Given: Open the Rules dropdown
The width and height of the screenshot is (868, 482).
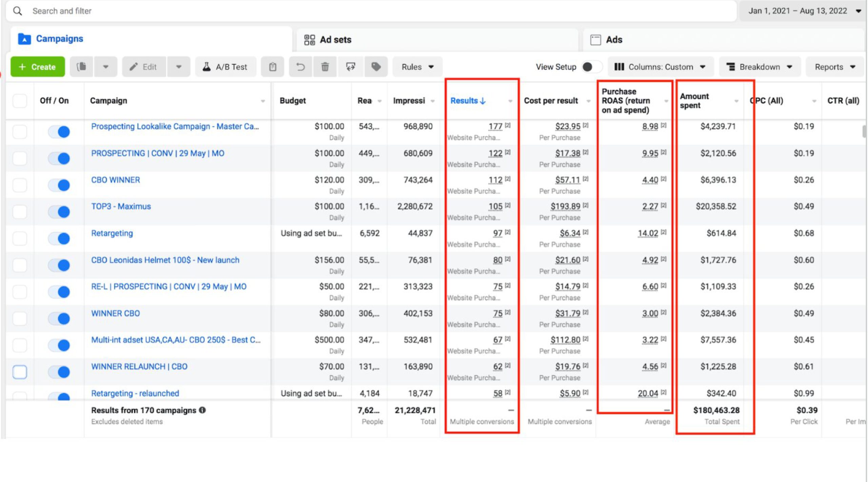Looking at the screenshot, I should coord(417,67).
